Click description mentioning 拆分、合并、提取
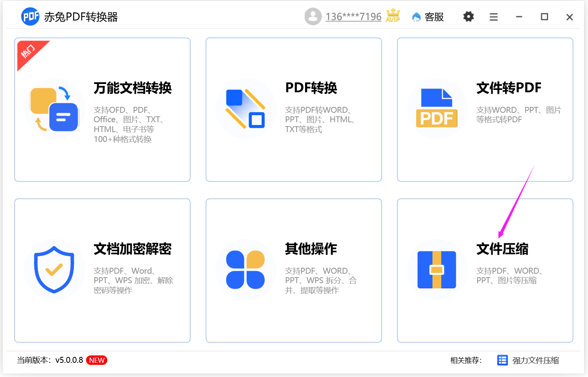This screenshot has width=588, height=377. tap(321, 280)
